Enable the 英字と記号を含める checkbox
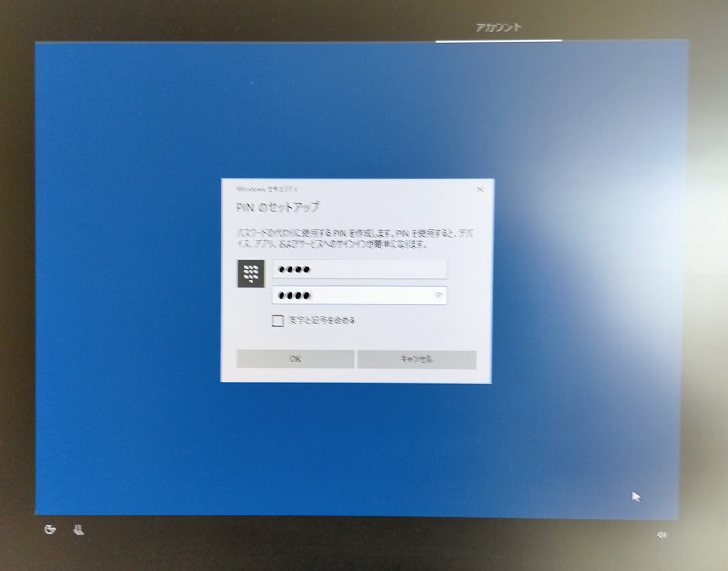728x571 pixels. click(278, 321)
